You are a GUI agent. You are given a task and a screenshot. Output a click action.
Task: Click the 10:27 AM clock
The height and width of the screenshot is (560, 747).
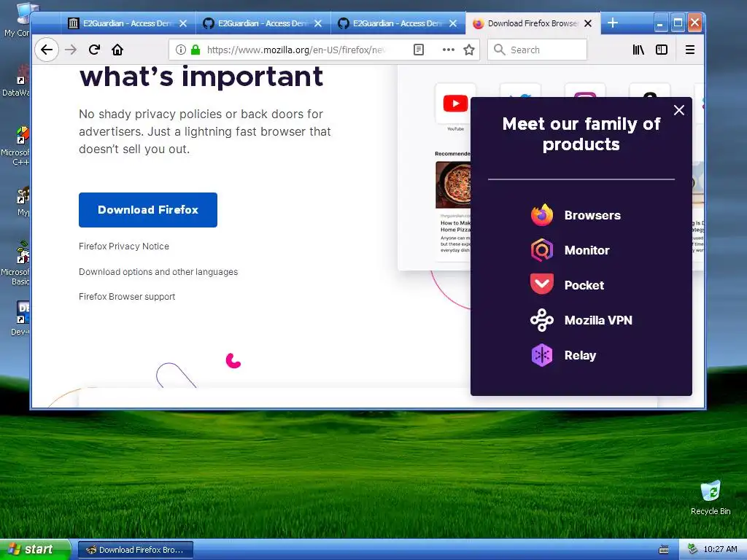tap(720, 550)
